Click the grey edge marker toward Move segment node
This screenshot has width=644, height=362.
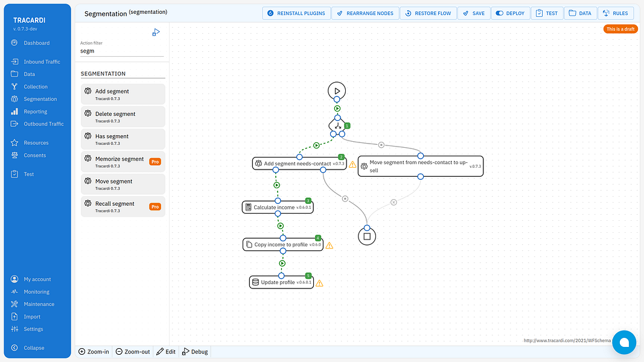point(381,145)
